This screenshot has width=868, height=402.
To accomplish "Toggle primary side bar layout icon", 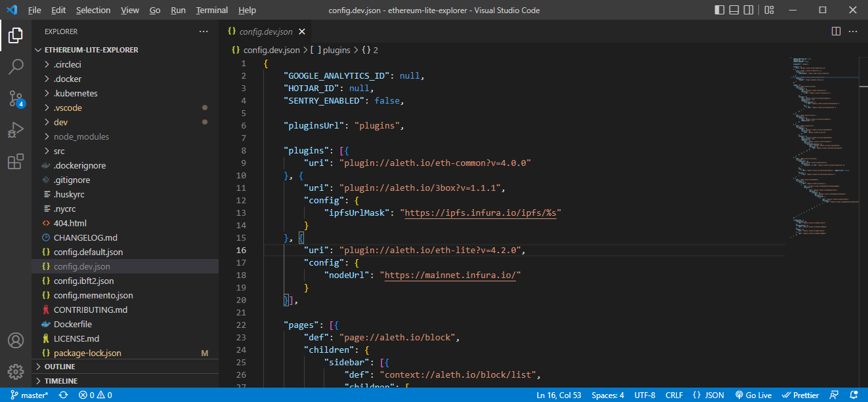I will pyautogui.click(x=720, y=10).
